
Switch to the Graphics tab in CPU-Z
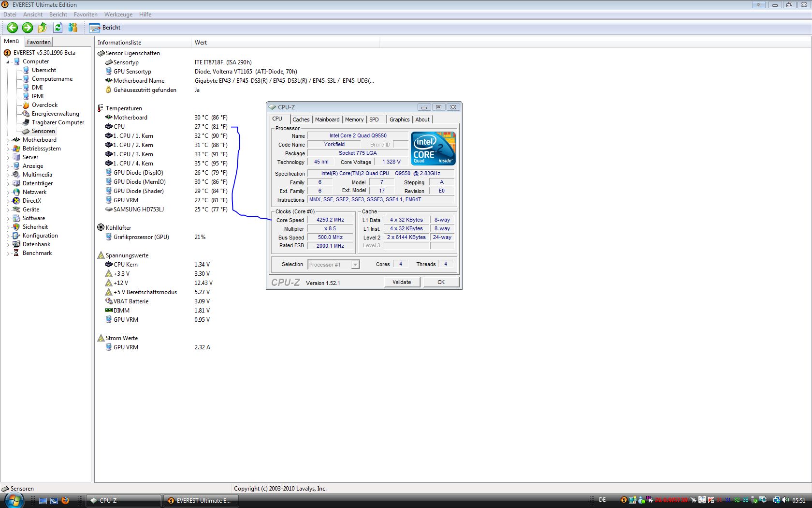click(400, 120)
